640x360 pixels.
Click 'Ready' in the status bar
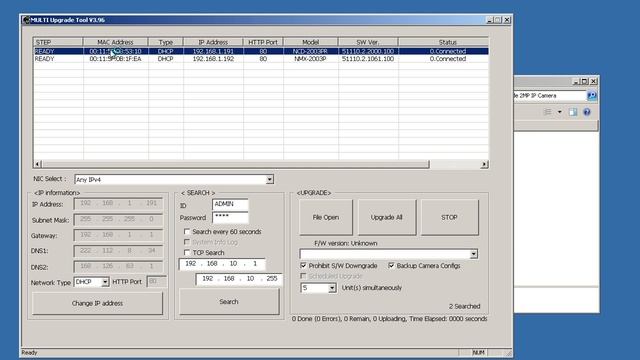[29, 352]
